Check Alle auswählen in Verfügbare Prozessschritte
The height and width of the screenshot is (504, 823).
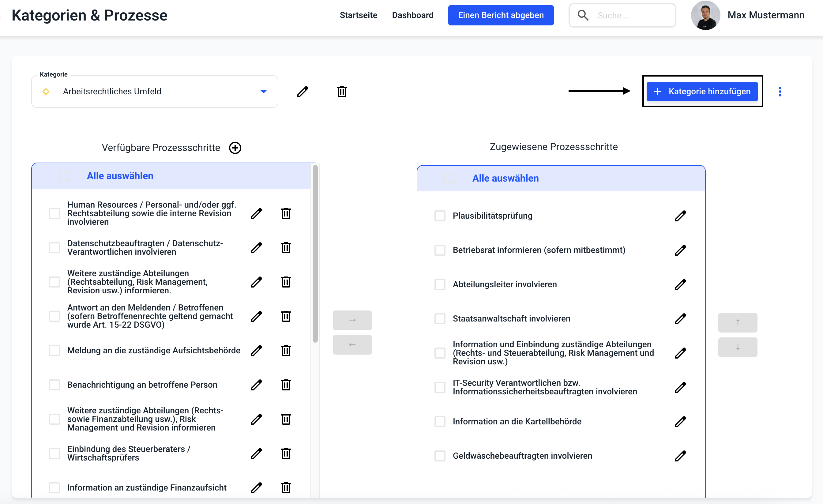[64, 176]
